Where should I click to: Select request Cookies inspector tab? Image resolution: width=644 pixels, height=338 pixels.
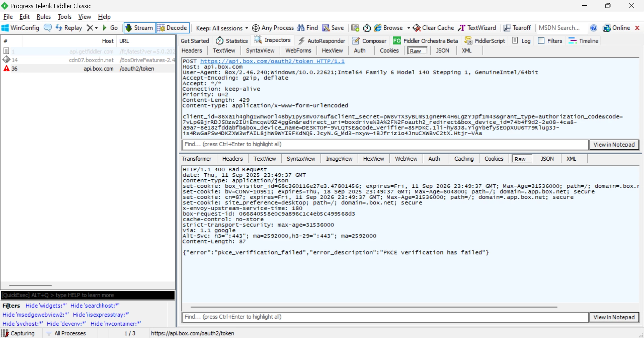[x=389, y=51]
